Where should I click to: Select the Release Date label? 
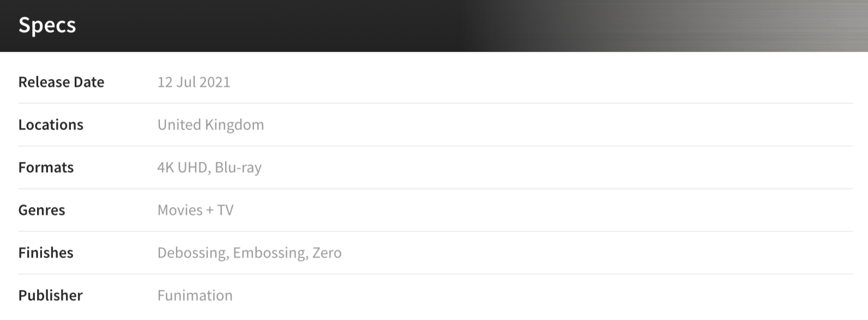(61, 82)
